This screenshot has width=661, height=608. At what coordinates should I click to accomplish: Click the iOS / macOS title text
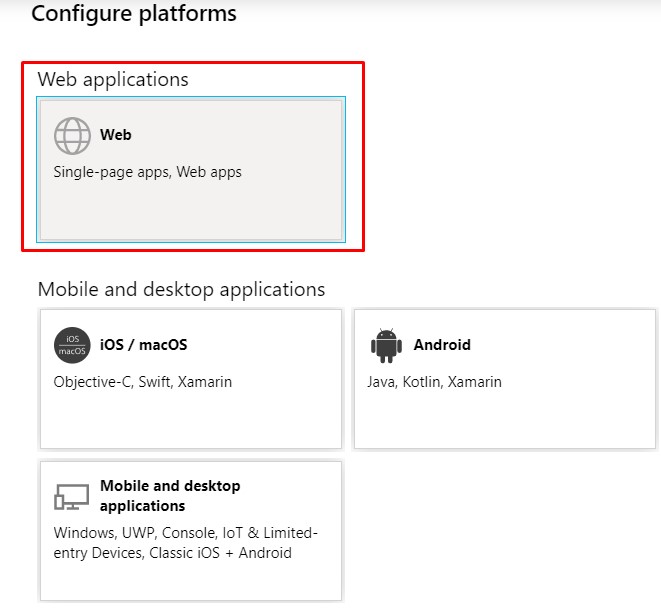coord(143,344)
